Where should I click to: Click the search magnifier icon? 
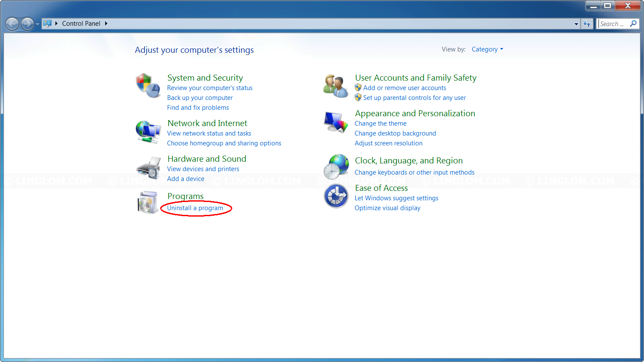tap(633, 24)
